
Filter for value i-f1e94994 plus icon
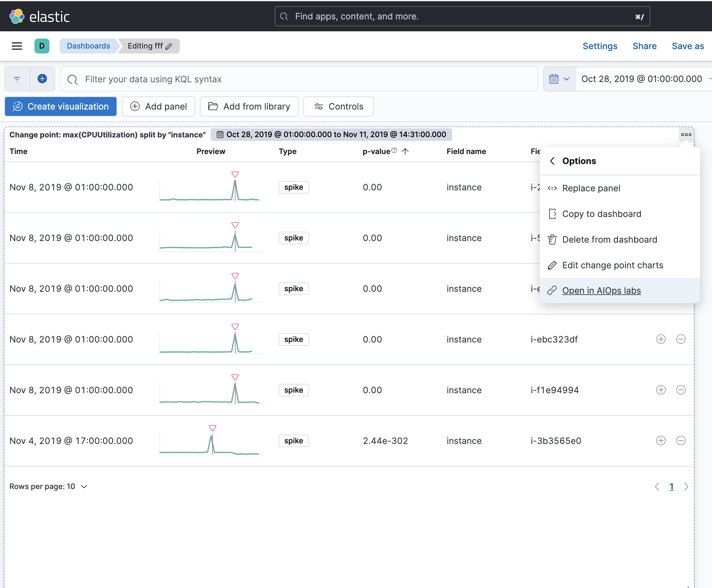click(661, 390)
